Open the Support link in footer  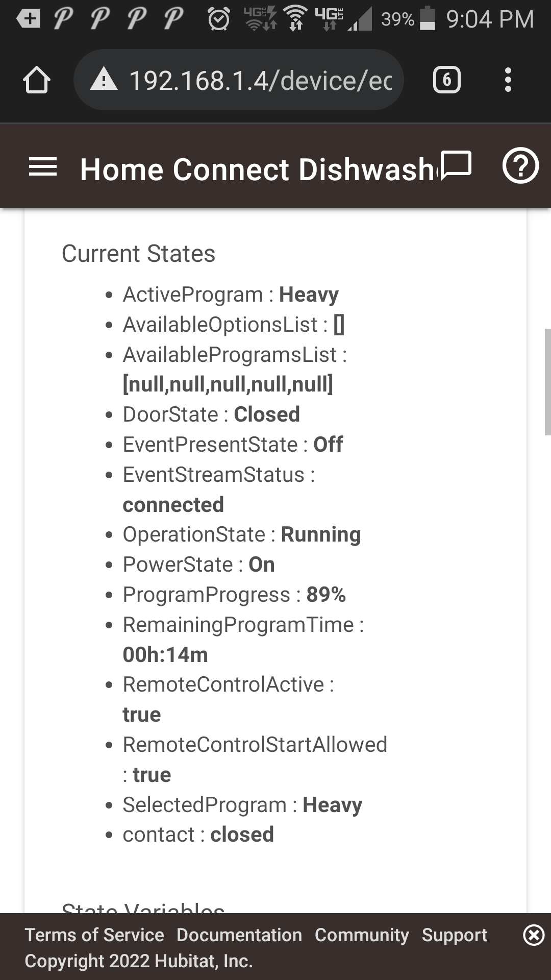pyautogui.click(x=455, y=935)
